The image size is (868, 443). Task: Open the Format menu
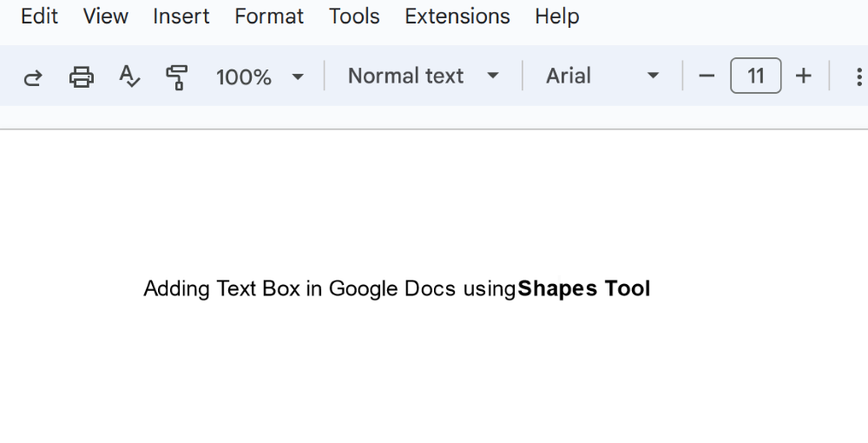click(269, 17)
